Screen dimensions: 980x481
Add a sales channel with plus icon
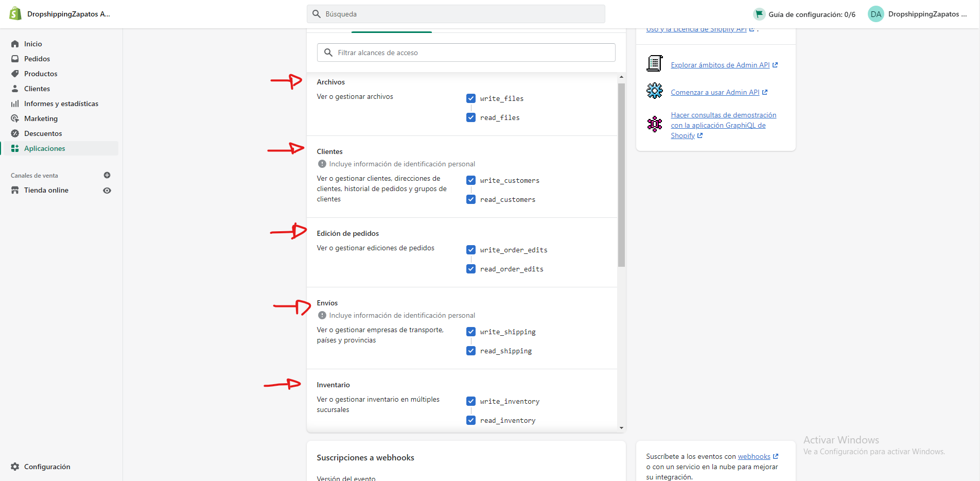click(107, 175)
